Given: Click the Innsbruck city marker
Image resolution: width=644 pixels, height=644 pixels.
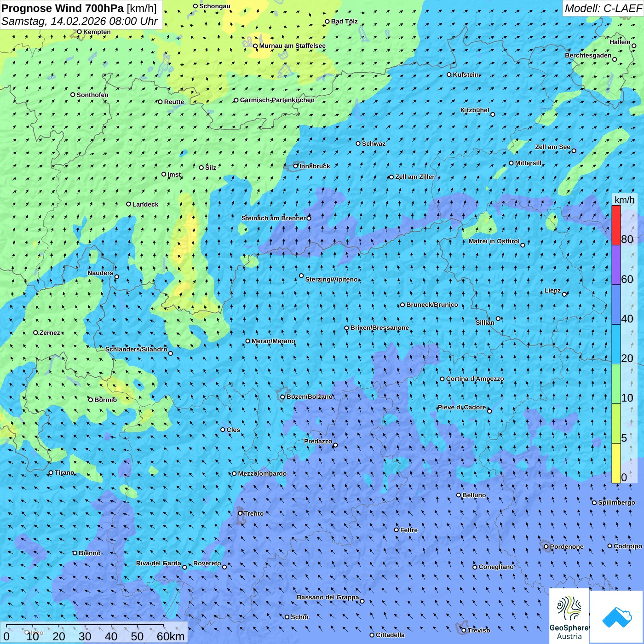Looking at the screenshot, I should click(296, 166).
